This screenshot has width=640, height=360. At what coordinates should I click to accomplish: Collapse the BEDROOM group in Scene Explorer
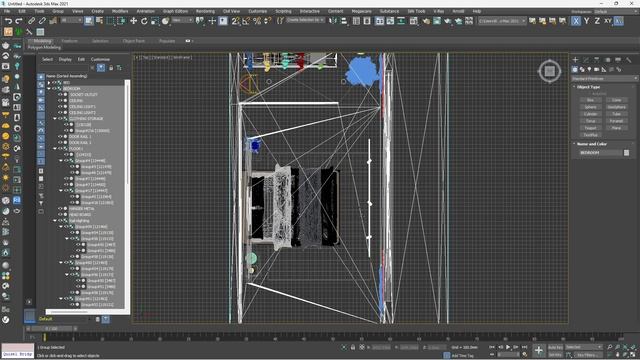49,89
